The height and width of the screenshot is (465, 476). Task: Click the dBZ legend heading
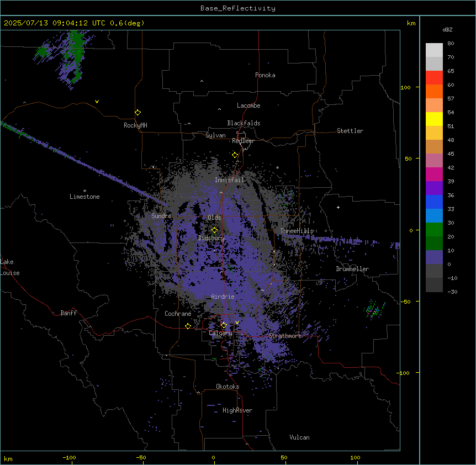[447, 29]
